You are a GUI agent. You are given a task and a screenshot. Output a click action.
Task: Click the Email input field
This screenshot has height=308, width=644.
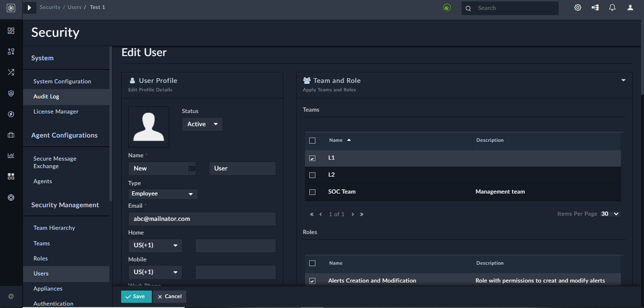click(x=202, y=219)
